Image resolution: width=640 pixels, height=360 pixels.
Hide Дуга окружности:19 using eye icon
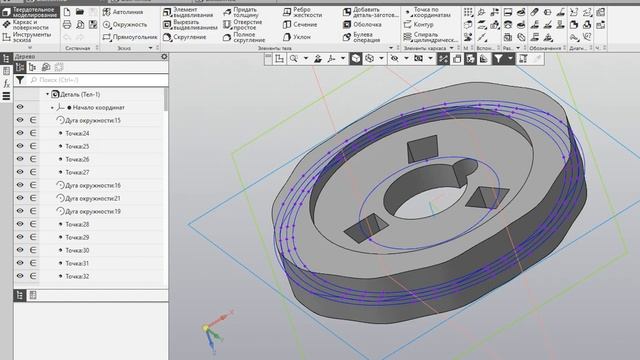pos(20,211)
